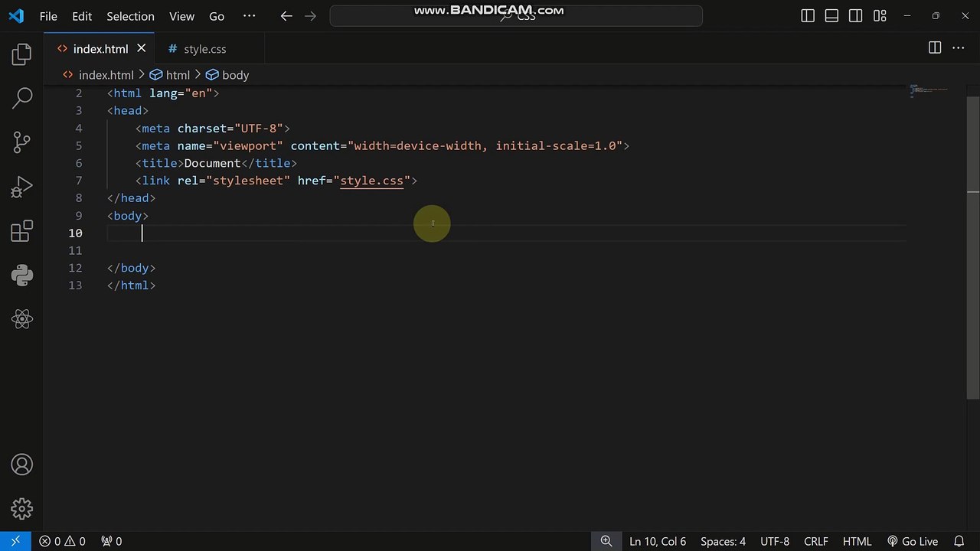The height and width of the screenshot is (551, 980).
Task: Split the editor to the right
Action: [935, 48]
